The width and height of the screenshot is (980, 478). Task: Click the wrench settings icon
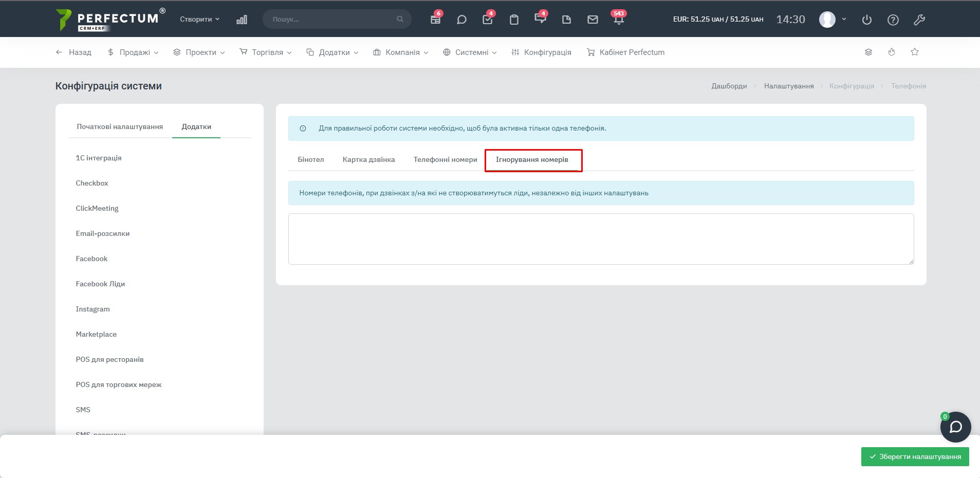(919, 20)
